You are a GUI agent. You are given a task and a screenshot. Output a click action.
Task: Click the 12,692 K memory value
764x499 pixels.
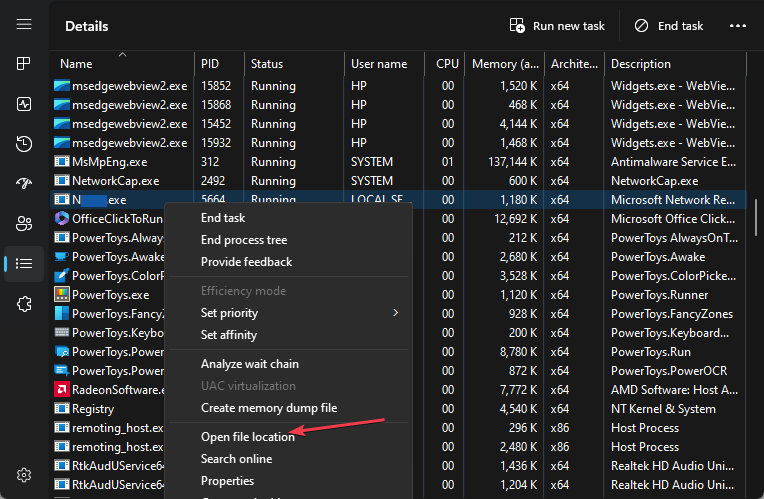(x=516, y=219)
